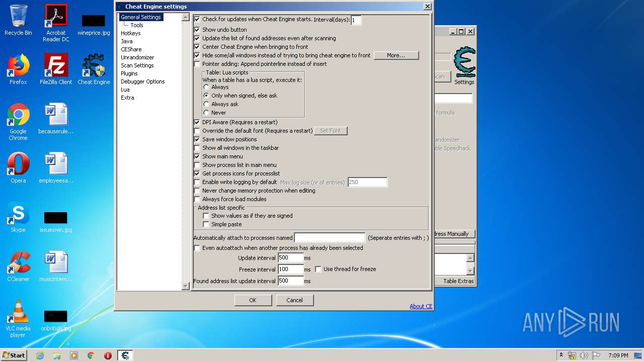Open media player taskbar icon

(74, 355)
